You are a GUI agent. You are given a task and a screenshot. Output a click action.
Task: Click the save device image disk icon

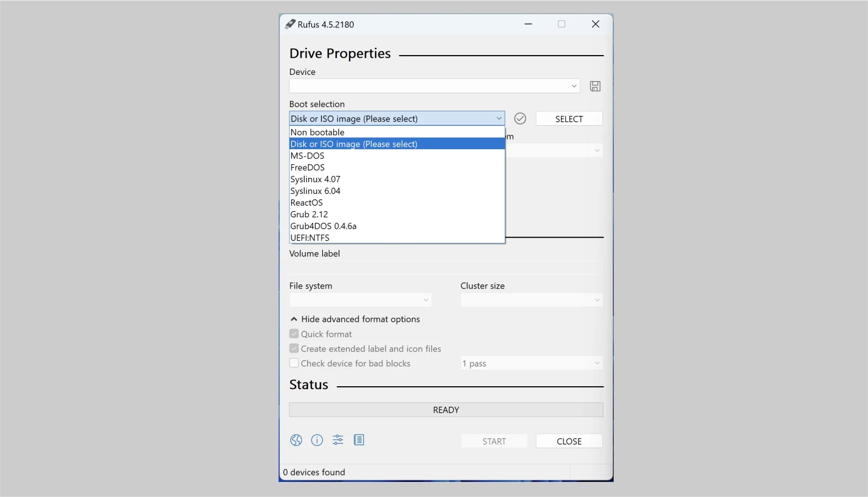[x=595, y=86]
